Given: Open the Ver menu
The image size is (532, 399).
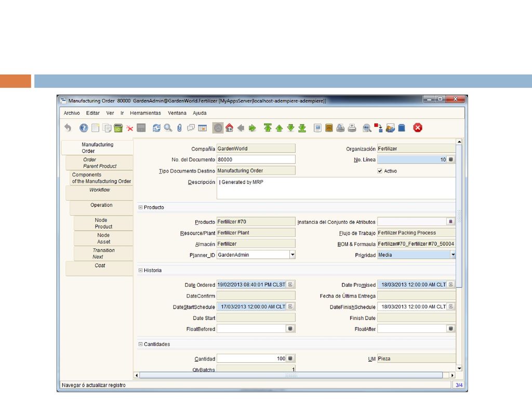Looking at the screenshot, I should click(x=110, y=113).
